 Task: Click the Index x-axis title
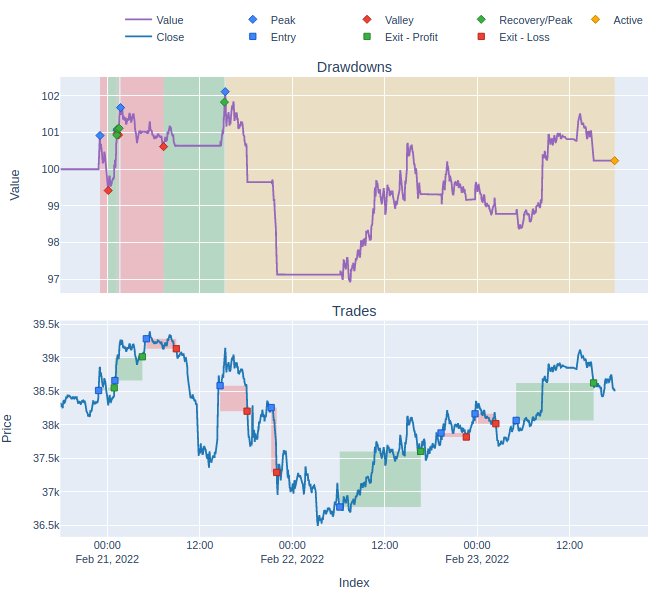tap(354, 582)
